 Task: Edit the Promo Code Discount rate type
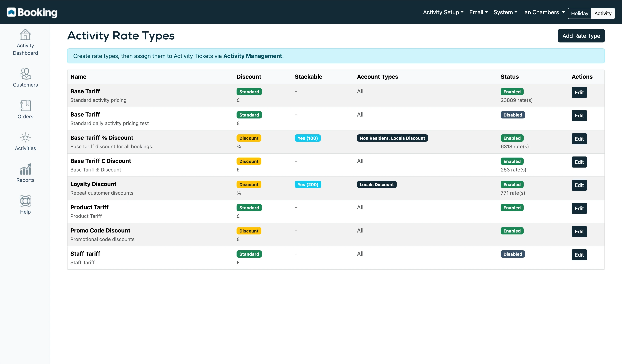[579, 232]
